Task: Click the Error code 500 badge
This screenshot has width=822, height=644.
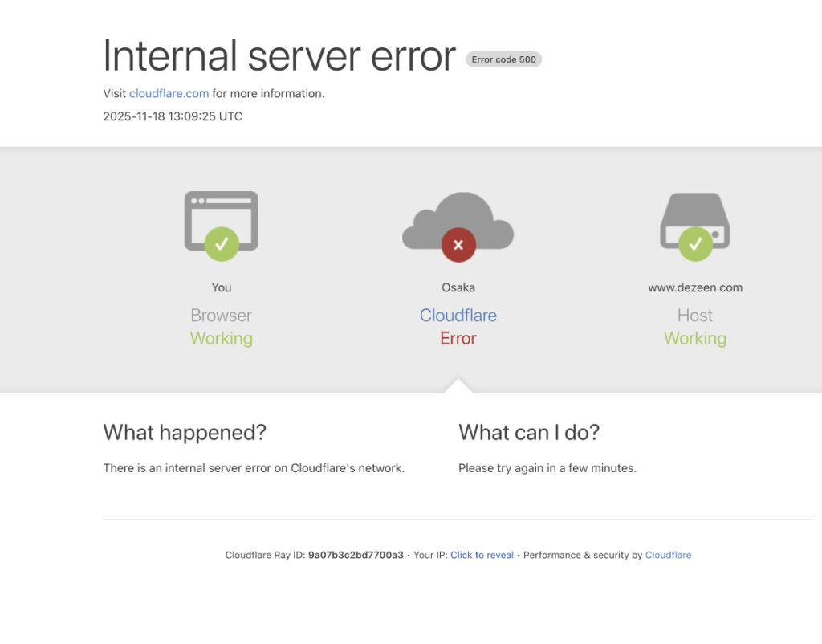Action: [x=503, y=59]
